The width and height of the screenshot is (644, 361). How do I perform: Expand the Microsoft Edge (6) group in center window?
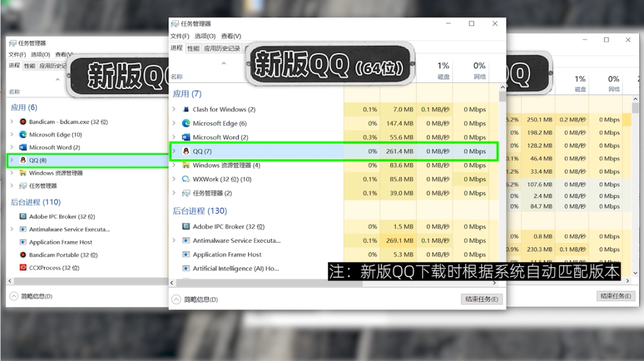[x=174, y=124]
